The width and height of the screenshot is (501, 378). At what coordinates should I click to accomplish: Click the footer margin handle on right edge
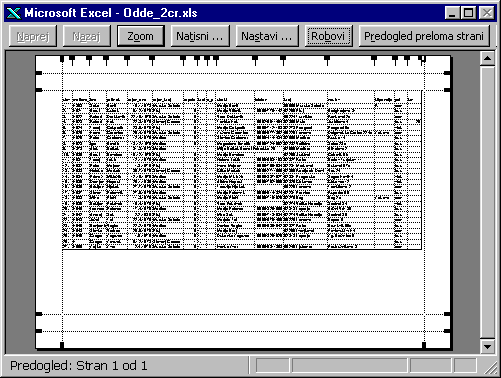click(447, 331)
